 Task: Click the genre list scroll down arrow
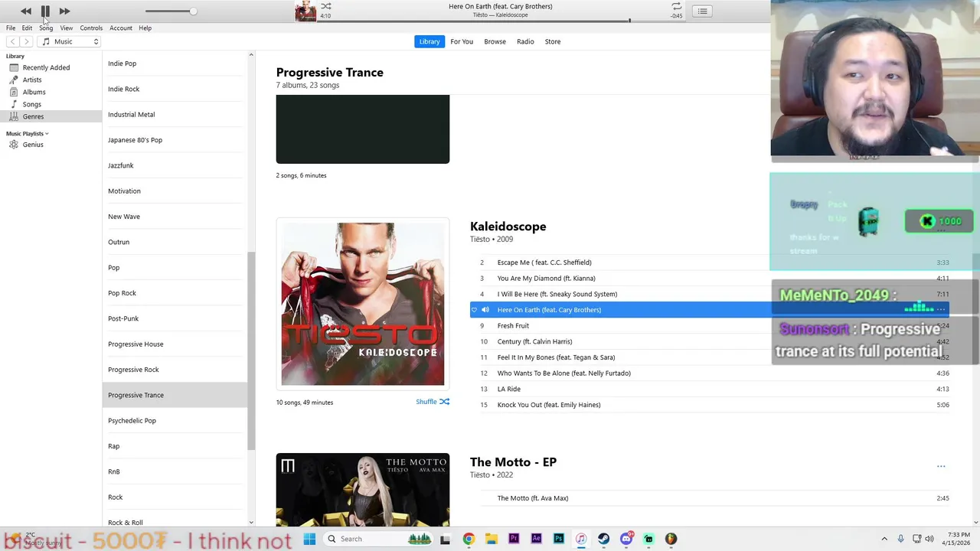(251, 523)
